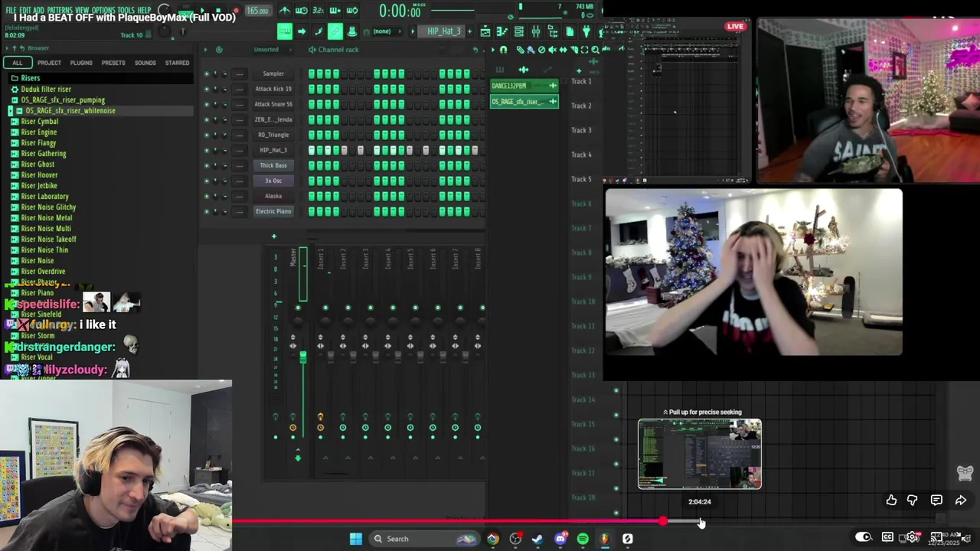Mute the Electric Piano channel LED
Viewport: 980px width, 551px height.
[x=206, y=211]
